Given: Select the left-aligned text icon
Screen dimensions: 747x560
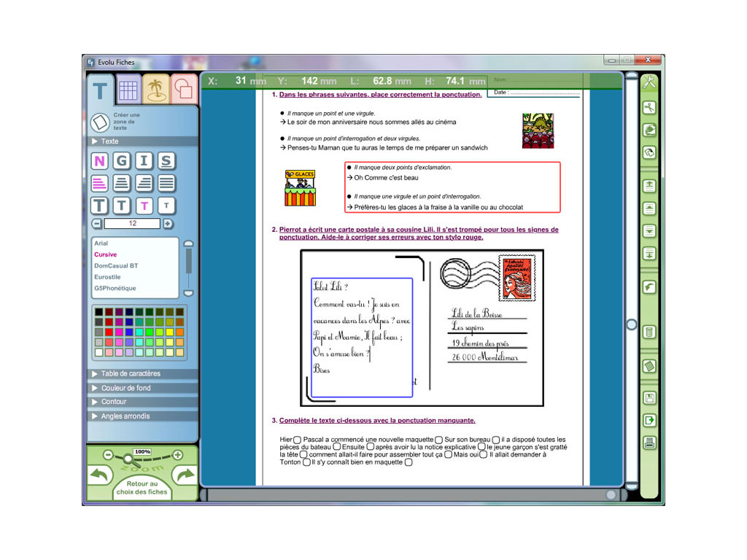Looking at the screenshot, I should [x=99, y=183].
